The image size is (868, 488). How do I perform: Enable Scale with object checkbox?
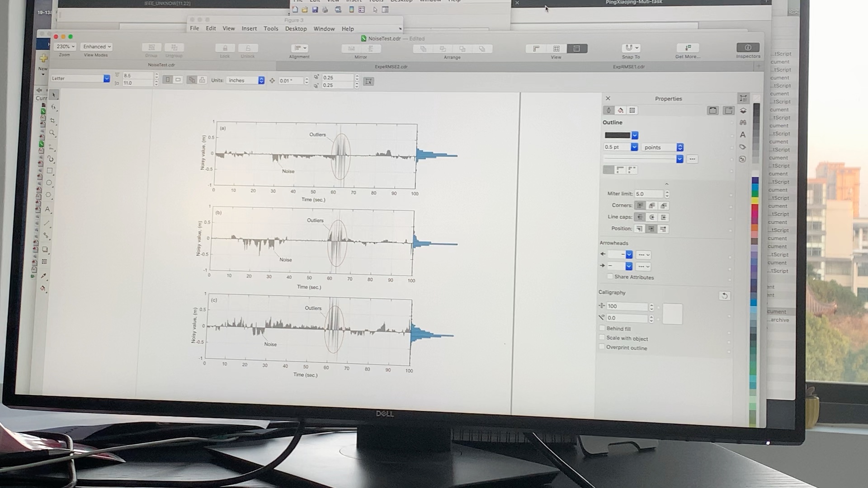[x=602, y=338]
